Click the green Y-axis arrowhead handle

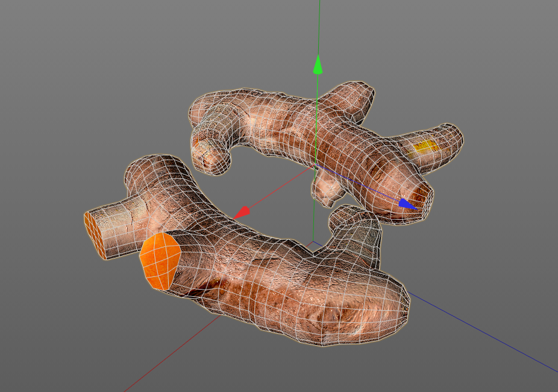tap(318, 65)
